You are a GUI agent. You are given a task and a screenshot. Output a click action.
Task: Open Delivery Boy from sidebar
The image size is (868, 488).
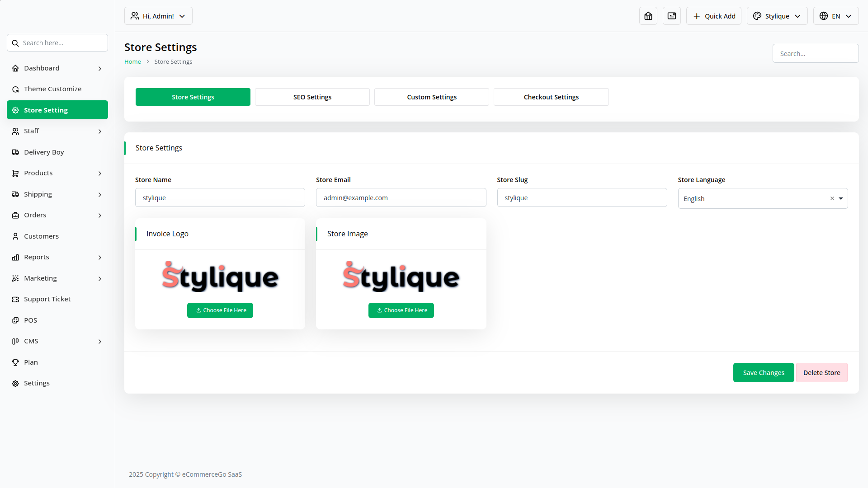click(44, 152)
